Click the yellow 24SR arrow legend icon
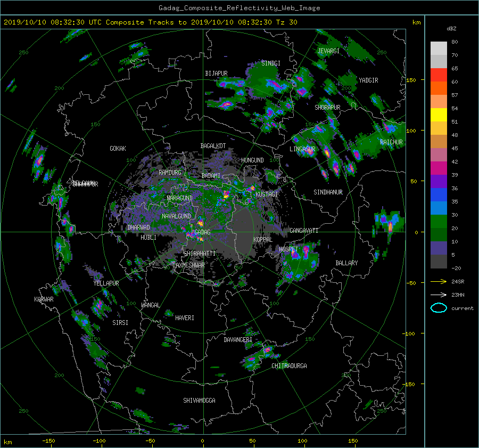This screenshot has width=479, height=448. 439,281
